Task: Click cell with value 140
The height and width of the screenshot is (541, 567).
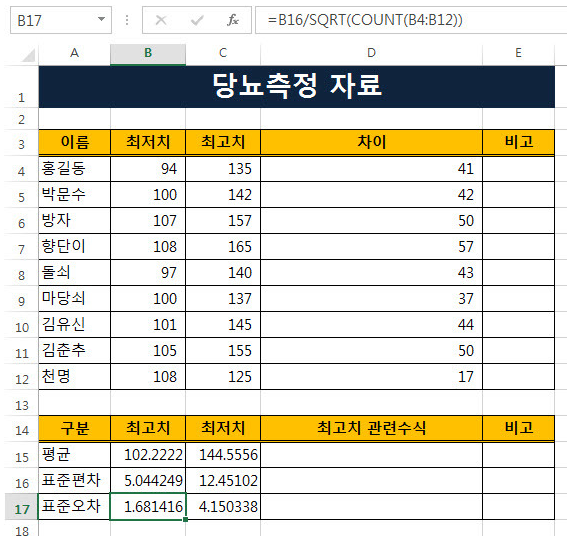Action: click(x=223, y=273)
